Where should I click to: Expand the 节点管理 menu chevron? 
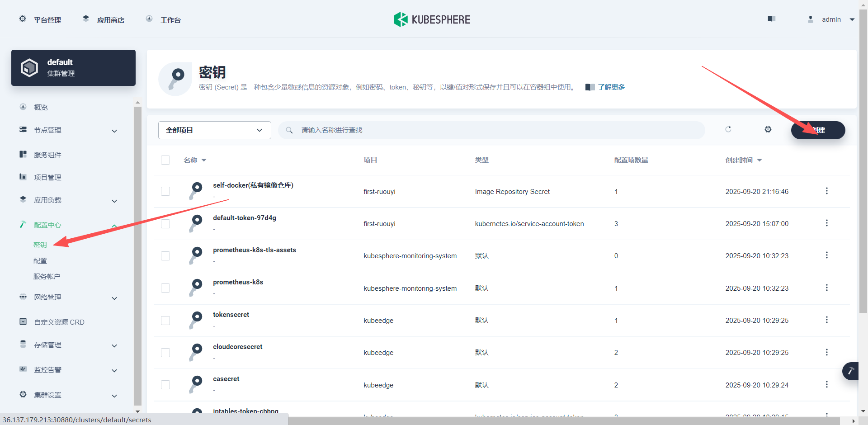pos(114,131)
